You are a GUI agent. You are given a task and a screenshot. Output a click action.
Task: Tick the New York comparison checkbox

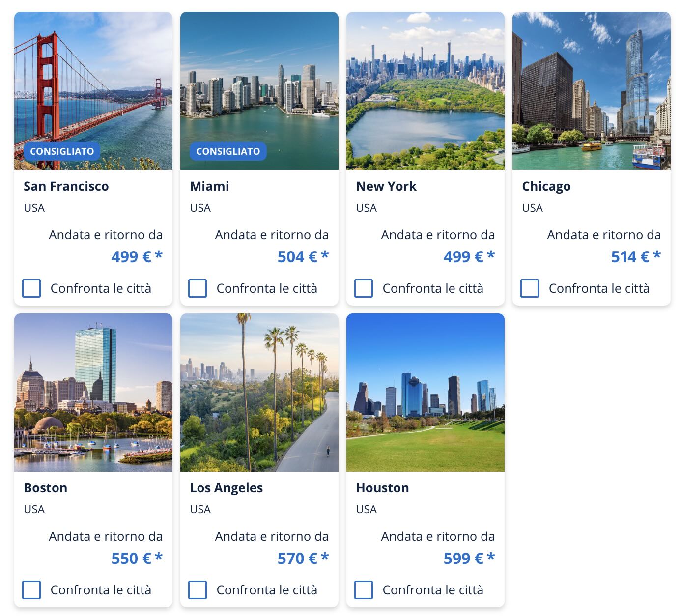coord(363,289)
